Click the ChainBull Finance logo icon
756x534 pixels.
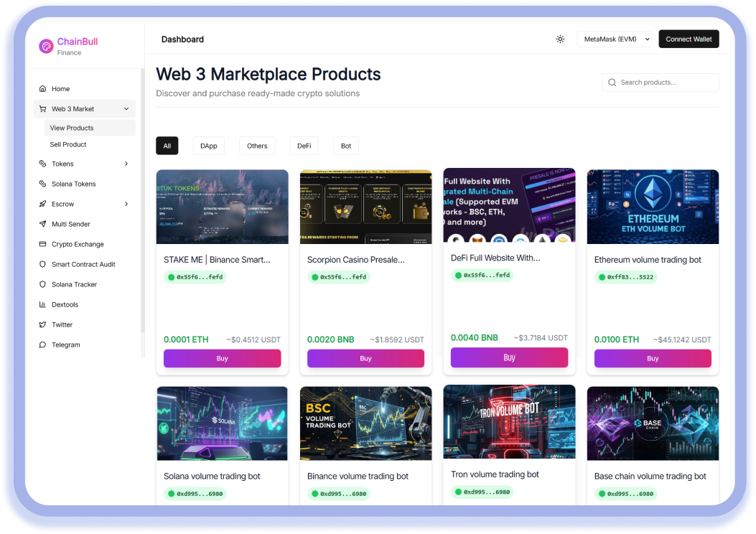click(x=46, y=47)
